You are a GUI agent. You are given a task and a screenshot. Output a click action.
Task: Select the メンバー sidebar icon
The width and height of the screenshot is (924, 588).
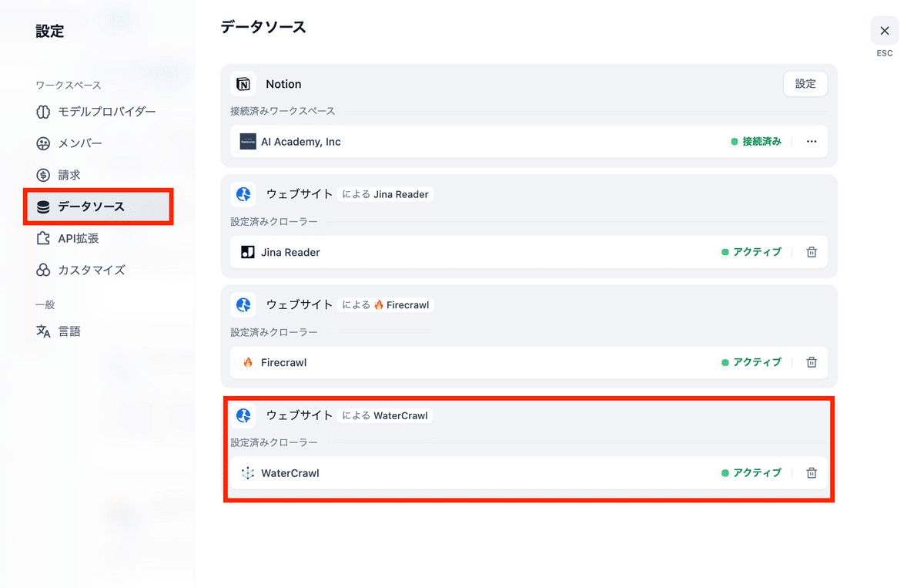pos(45,143)
